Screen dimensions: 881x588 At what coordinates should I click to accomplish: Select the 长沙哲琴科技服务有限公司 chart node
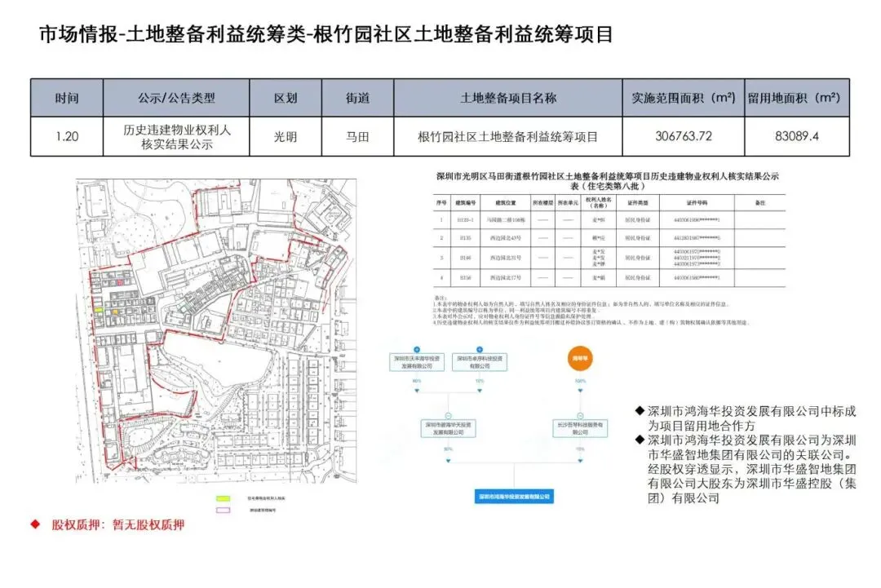coord(580,428)
